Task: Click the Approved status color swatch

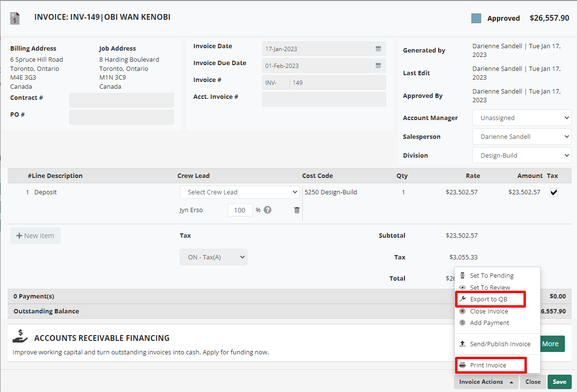Action: (476, 18)
